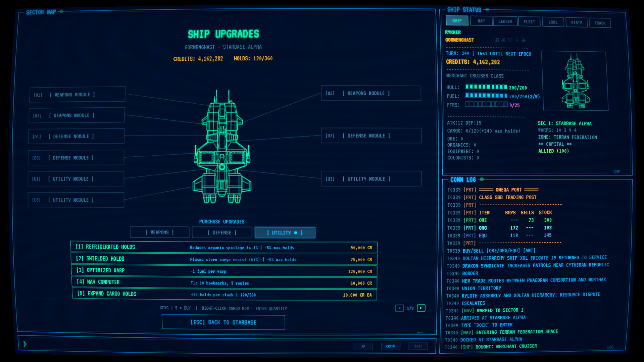Click the shield icon beside ship name
644x362 pixels.
pyautogui.click(x=510, y=40)
